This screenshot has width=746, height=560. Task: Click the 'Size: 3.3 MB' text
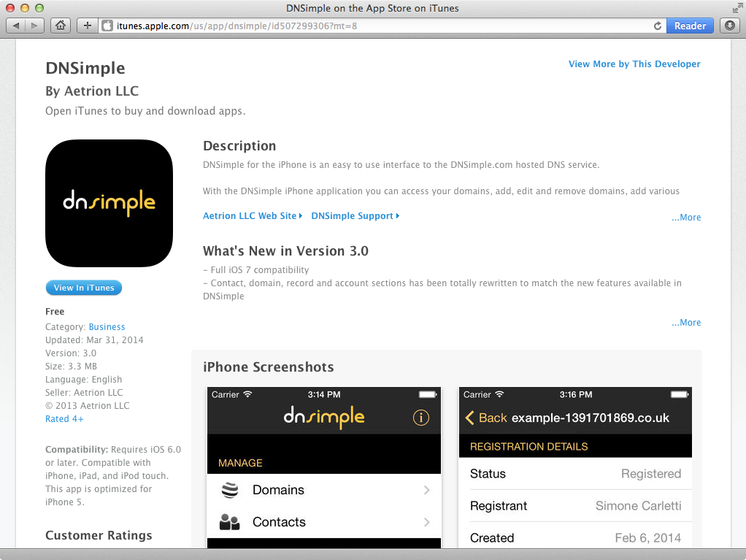click(71, 367)
